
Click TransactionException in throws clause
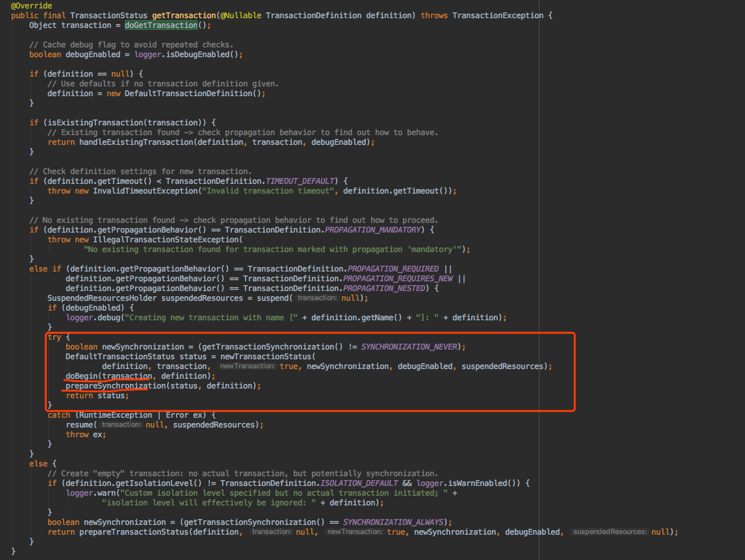click(498, 16)
